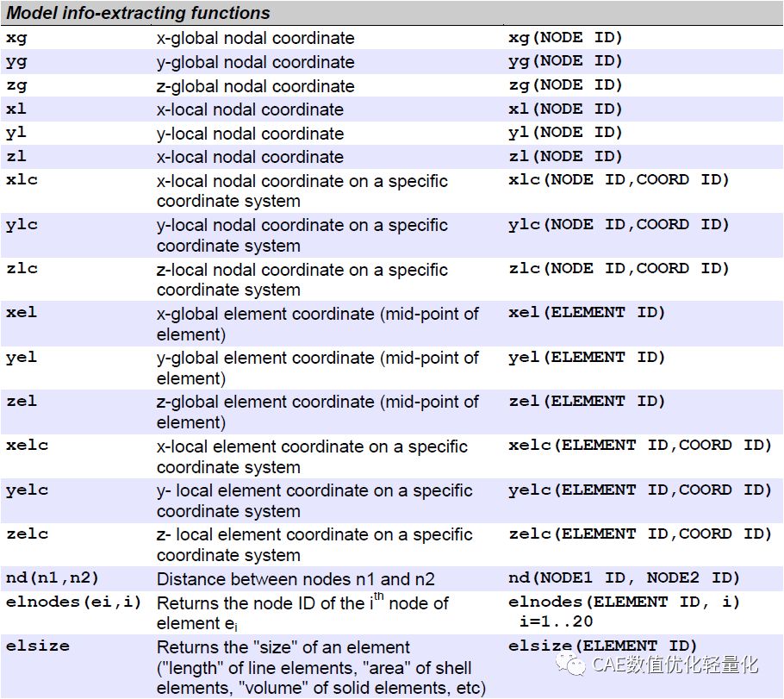Click the syntax cell "zel(ELEMENT ID)"
Viewport: 784px width, 699px height.
click(x=587, y=401)
